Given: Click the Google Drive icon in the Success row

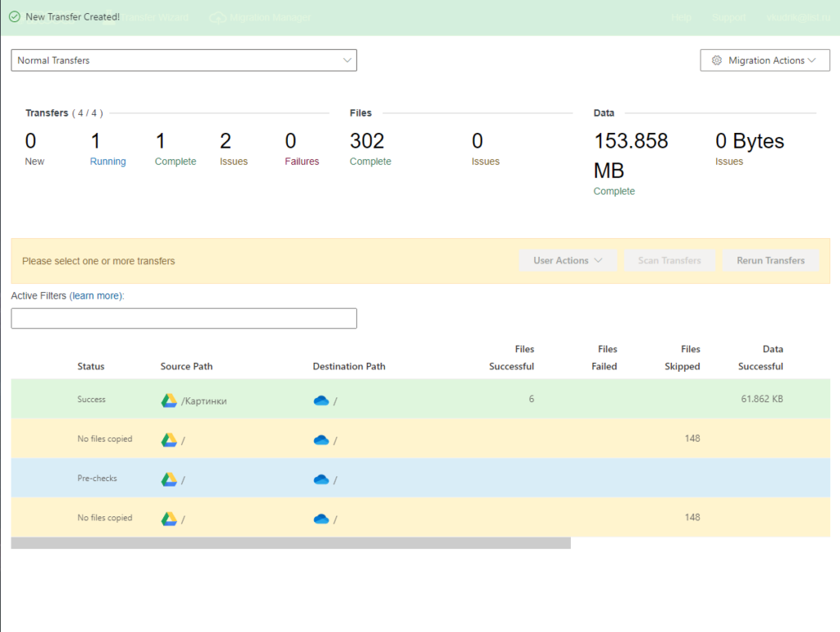Looking at the screenshot, I should point(168,401).
